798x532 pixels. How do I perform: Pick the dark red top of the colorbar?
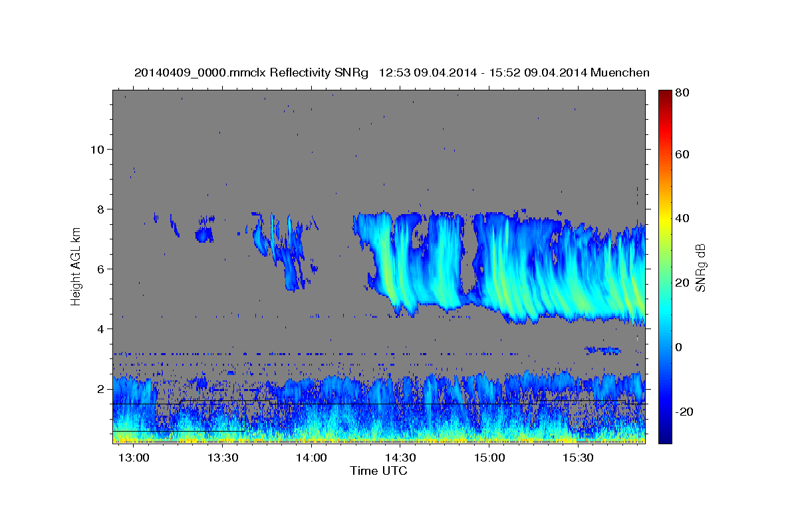click(665, 94)
